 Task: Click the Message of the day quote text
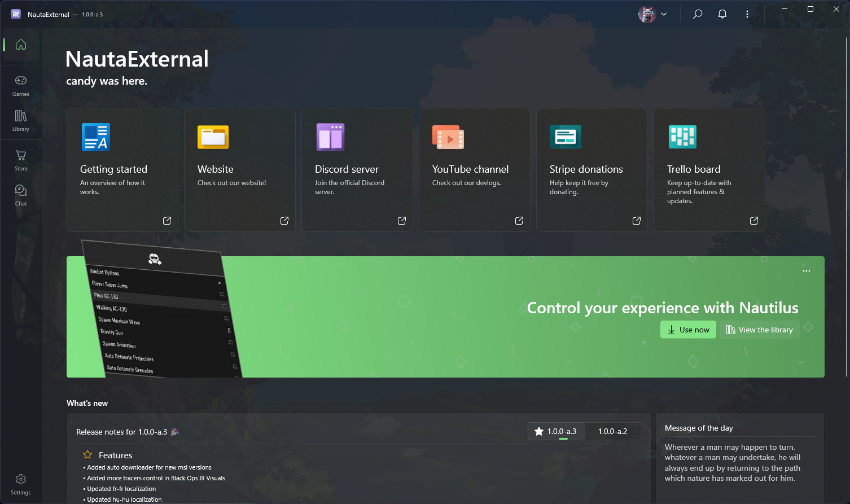click(733, 463)
